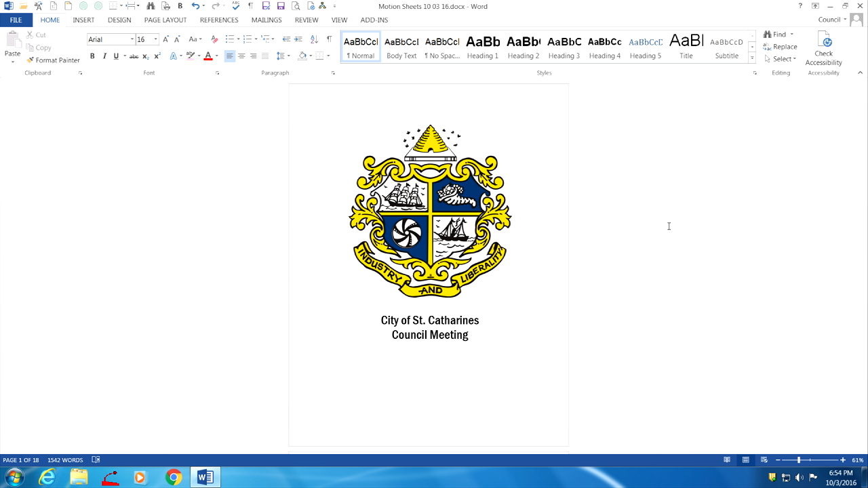Click the Align Right icon
Viewport: 868px width, 488px height.
point(253,56)
